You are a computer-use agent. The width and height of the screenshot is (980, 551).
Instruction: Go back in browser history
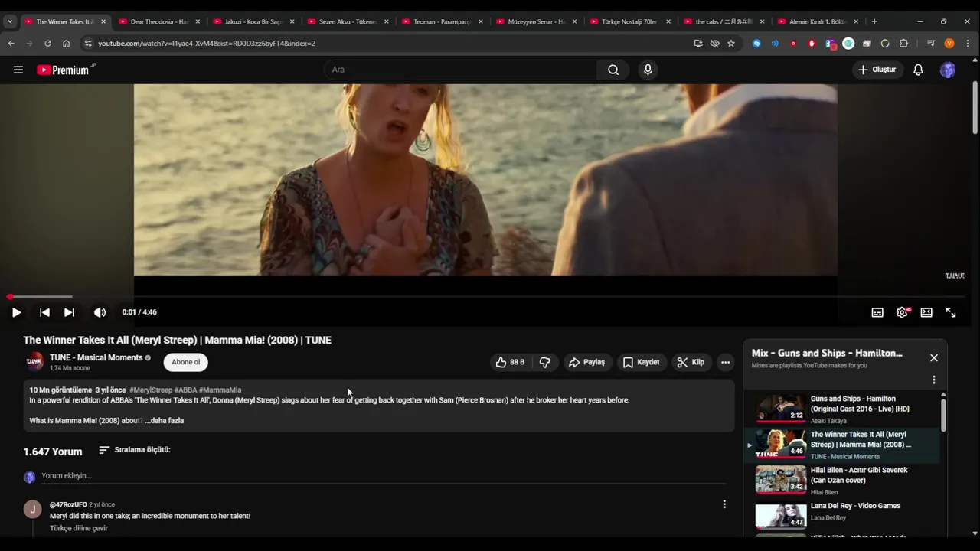tap(11, 44)
